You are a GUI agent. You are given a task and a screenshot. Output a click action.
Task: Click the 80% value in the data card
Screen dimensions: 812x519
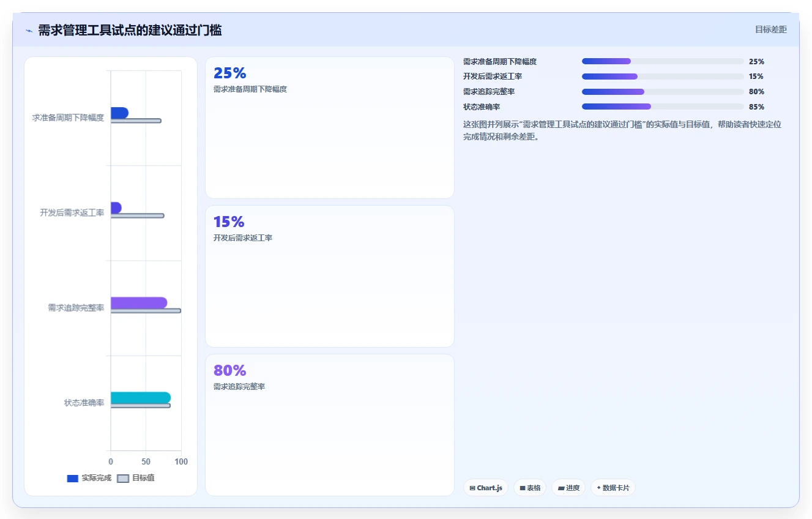pyautogui.click(x=229, y=370)
